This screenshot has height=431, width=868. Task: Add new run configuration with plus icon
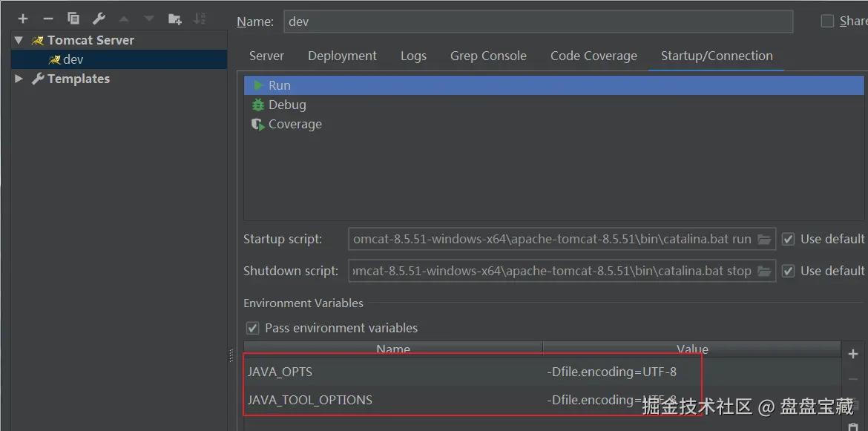23,19
